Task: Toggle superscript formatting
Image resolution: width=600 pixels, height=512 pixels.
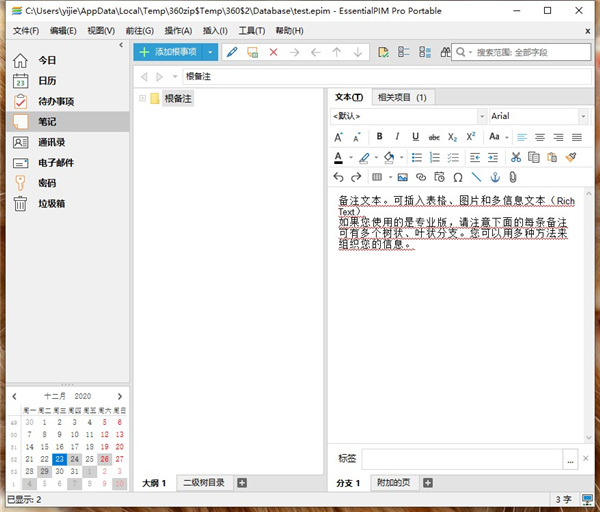Action: (471, 136)
